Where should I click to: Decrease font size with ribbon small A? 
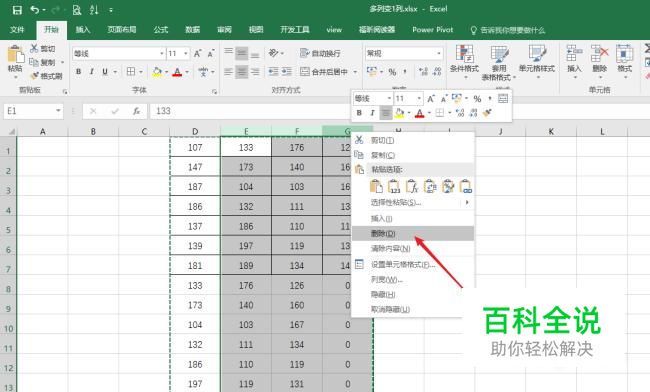(211, 53)
